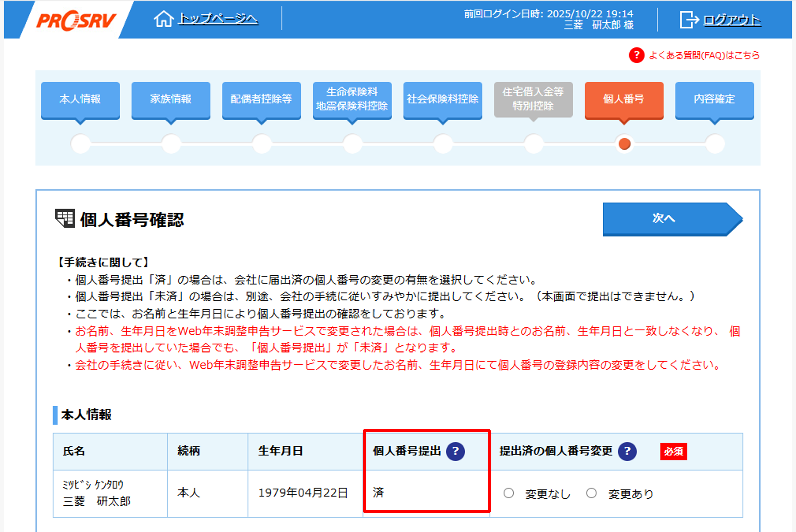Image resolution: width=796 pixels, height=532 pixels.
Task: Click the progress dot under 家族情報
Action: tap(171, 144)
